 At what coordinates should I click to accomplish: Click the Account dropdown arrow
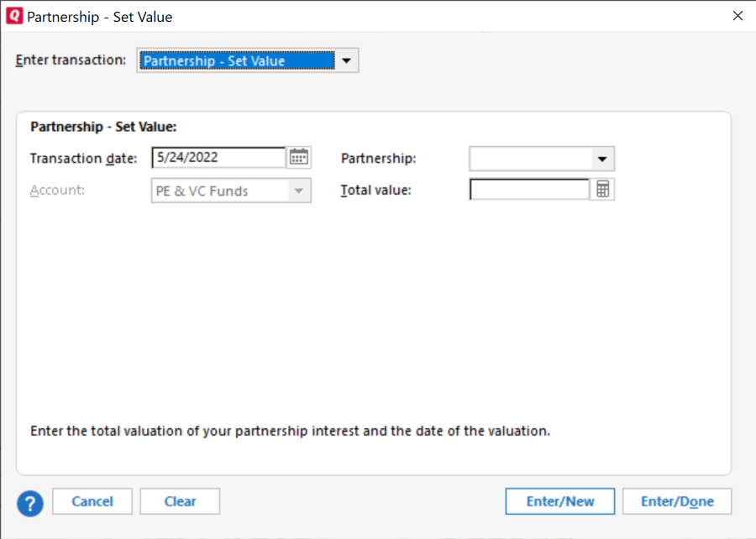pos(298,191)
